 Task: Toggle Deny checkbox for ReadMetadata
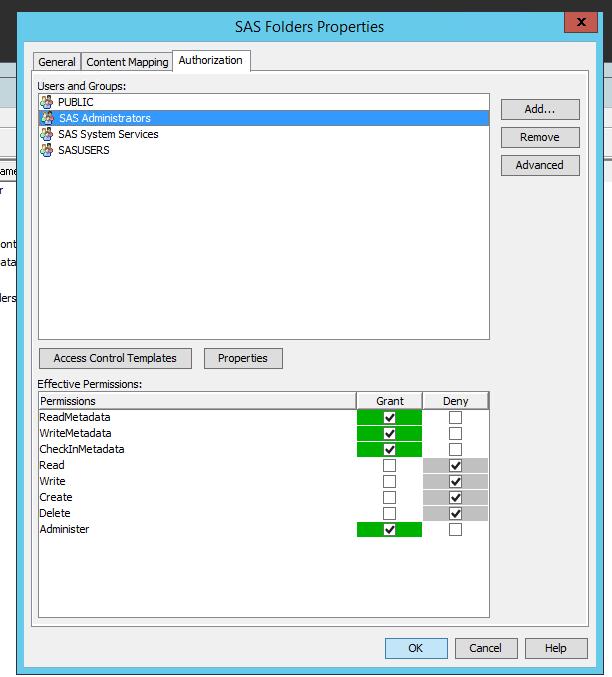(x=455, y=418)
